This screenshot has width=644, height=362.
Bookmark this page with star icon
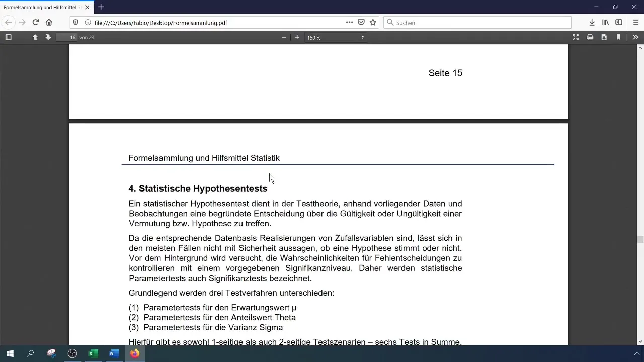click(373, 22)
